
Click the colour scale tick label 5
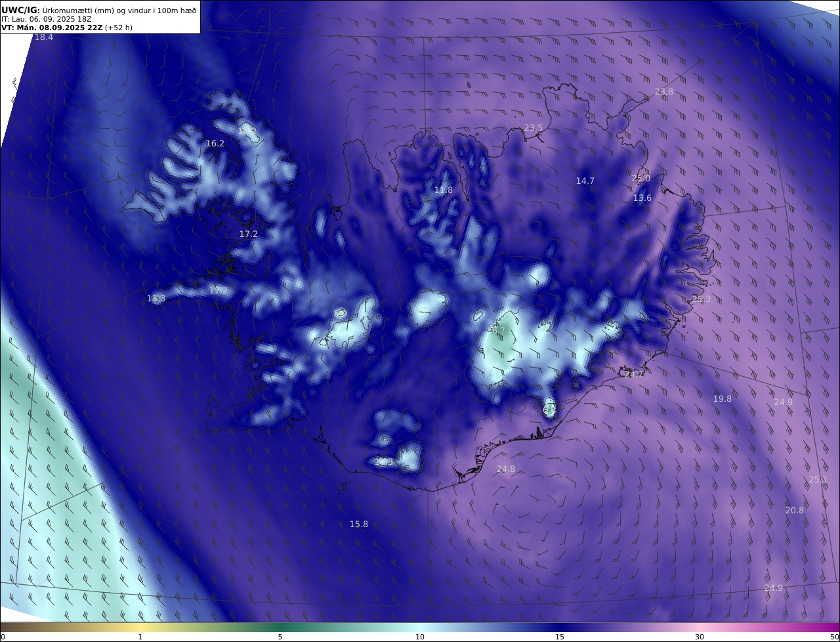click(280, 637)
